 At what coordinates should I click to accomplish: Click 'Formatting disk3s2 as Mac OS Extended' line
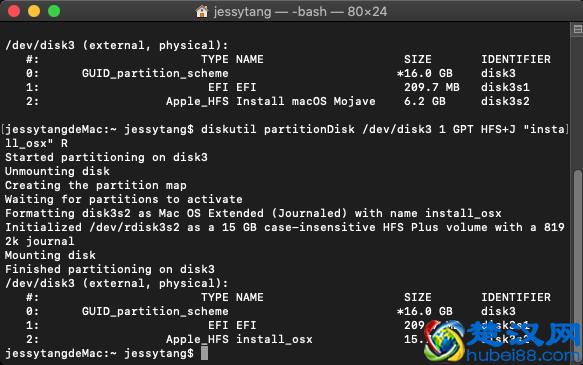[253, 213]
